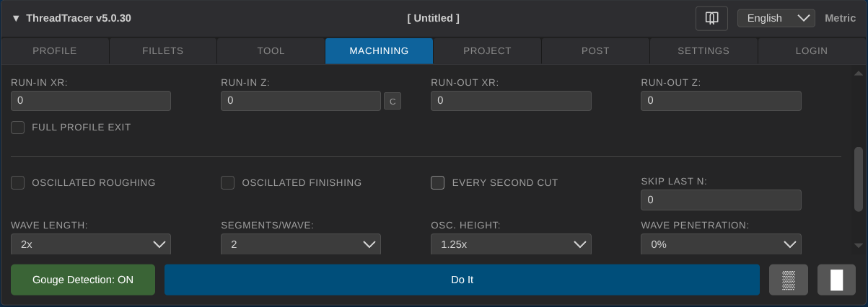Click the solid white rectangle view button
This screenshot has height=307, width=868.
tap(836, 280)
